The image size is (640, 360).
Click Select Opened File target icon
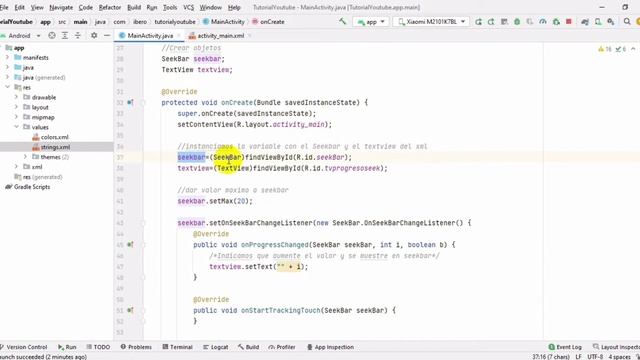[x=52, y=36]
